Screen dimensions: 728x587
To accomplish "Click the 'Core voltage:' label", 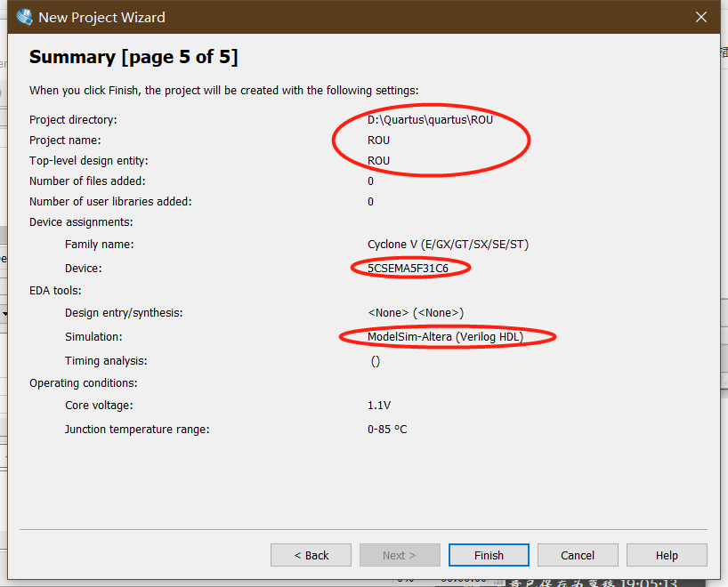I will pos(99,405).
